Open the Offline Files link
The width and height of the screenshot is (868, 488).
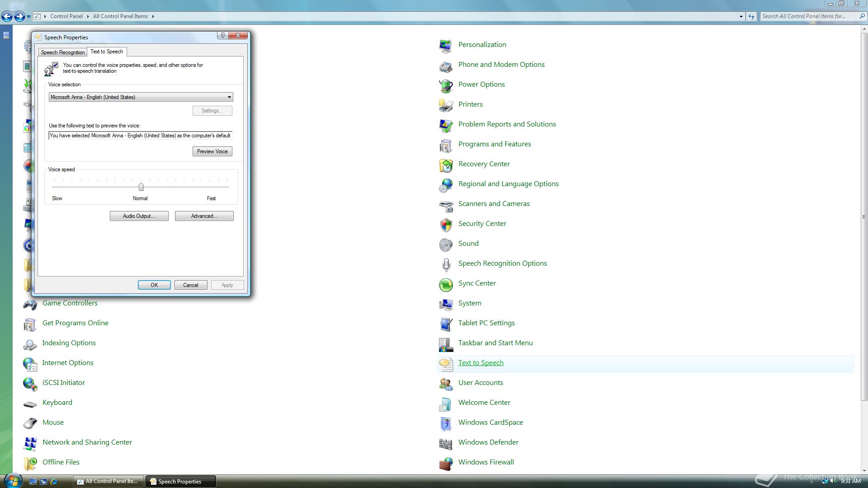61,462
